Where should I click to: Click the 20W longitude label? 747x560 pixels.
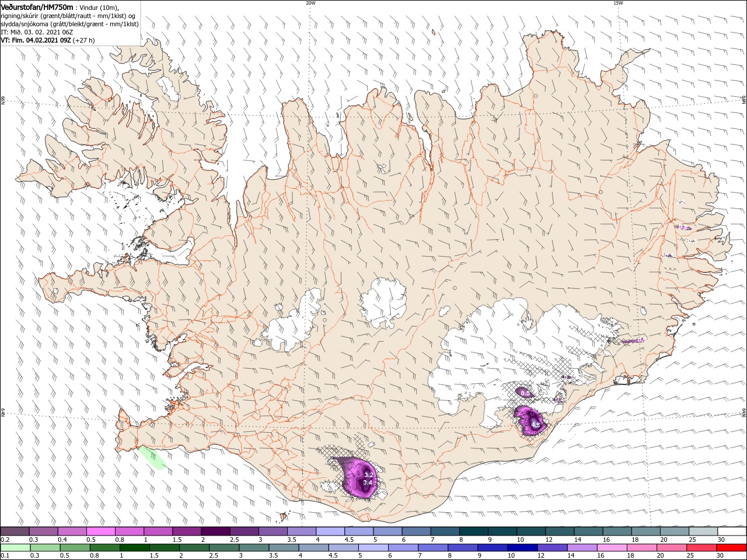click(x=310, y=3)
